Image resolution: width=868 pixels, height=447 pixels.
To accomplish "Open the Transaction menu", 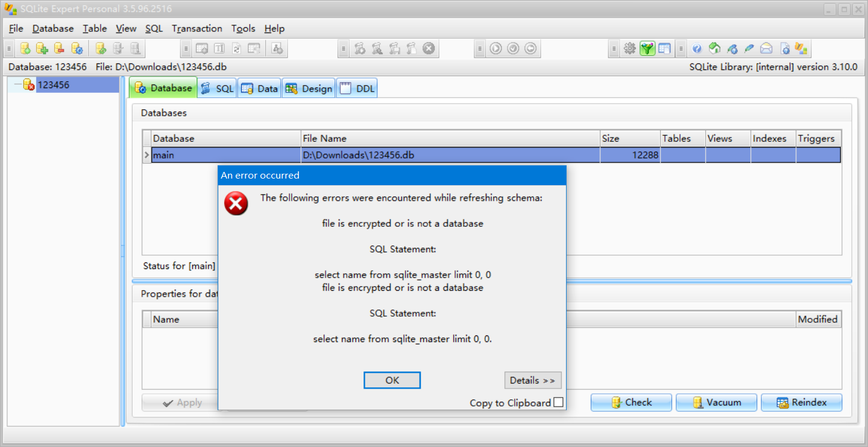I will [197, 28].
